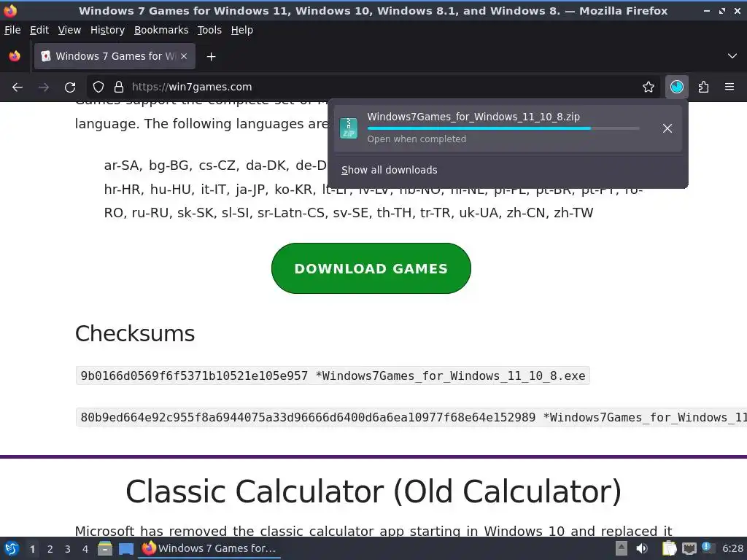The image size is (747, 560).
Task: Click the Firefox logo in title bar
Action: click(10, 10)
